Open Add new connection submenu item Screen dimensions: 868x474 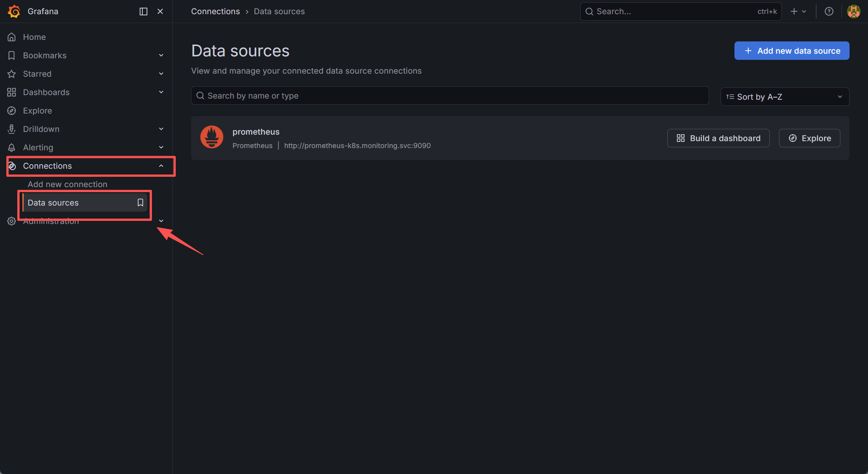[67, 184]
